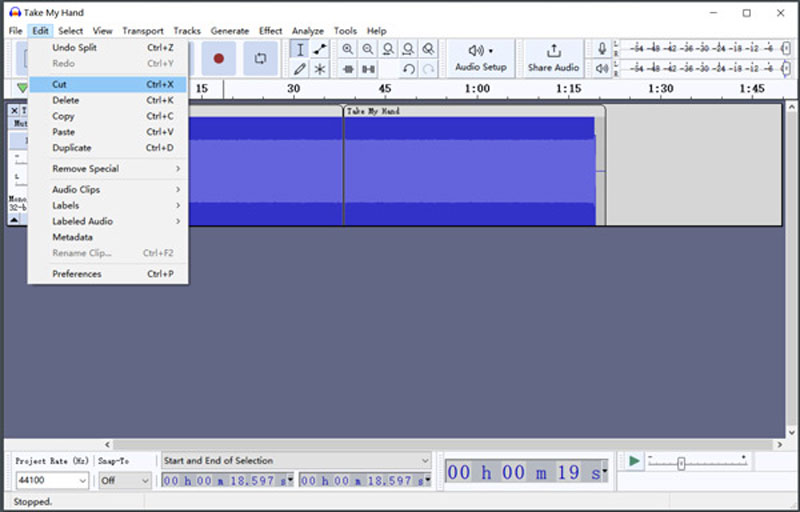The width and height of the screenshot is (800, 512).
Task: Click Fit selection to width icon
Action: [388, 49]
